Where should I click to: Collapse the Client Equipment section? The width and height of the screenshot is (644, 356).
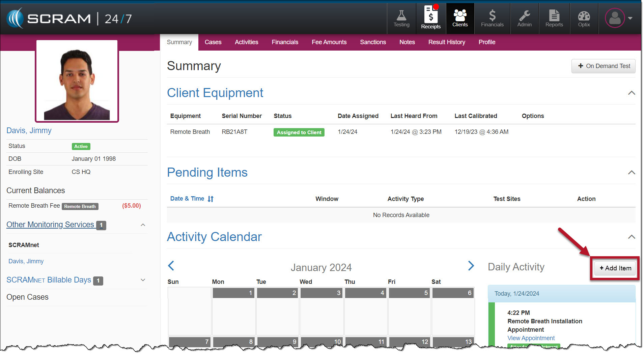pos(631,93)
